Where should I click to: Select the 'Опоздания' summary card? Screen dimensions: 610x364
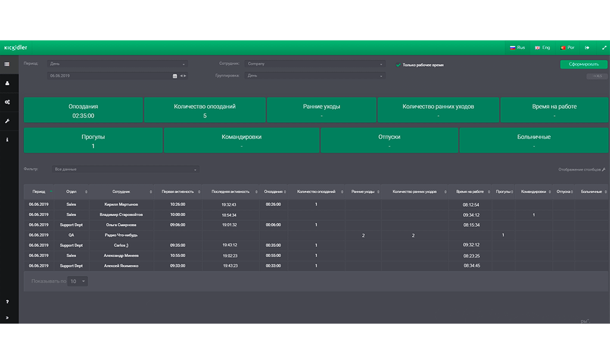[83, 110]
